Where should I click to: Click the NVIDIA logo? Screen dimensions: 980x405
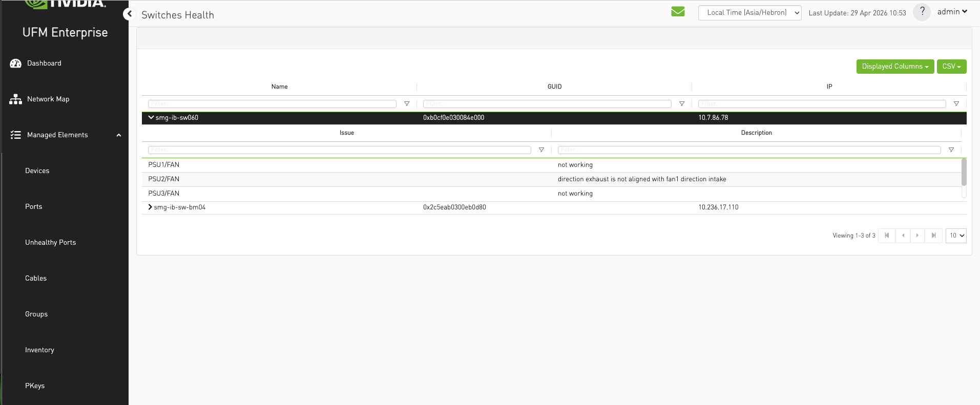tap(65, 4)
